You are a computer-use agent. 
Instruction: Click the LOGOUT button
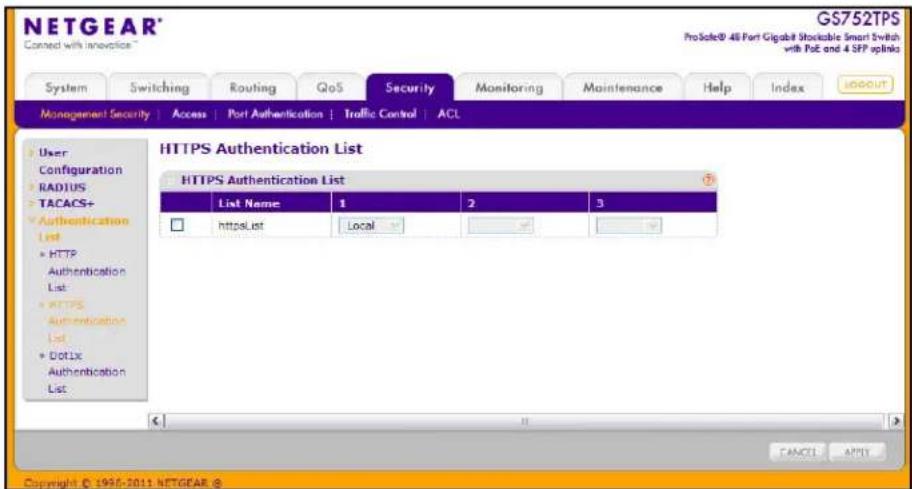[x=865, y=84]
